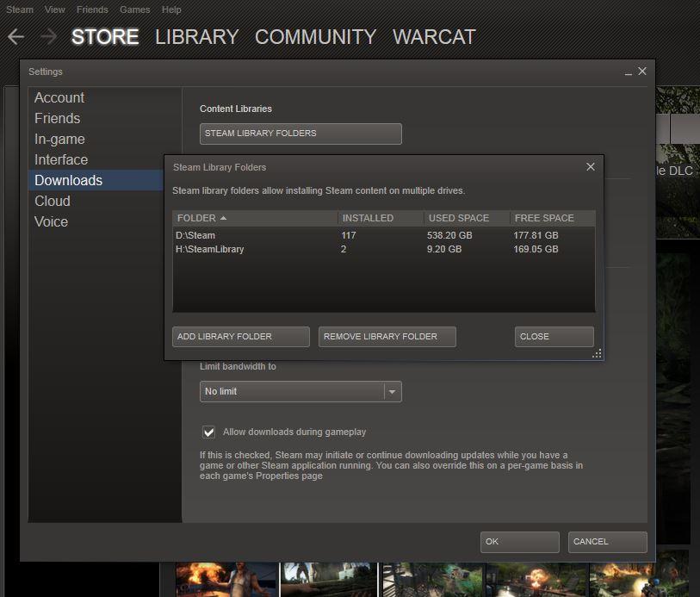
Task: Select Voice settings category
Action: [x=96, y=221]
